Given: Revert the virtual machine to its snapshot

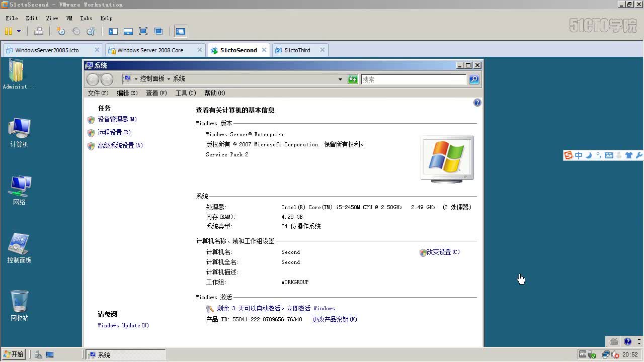Looking at the screenshot, I should [76, 31].
